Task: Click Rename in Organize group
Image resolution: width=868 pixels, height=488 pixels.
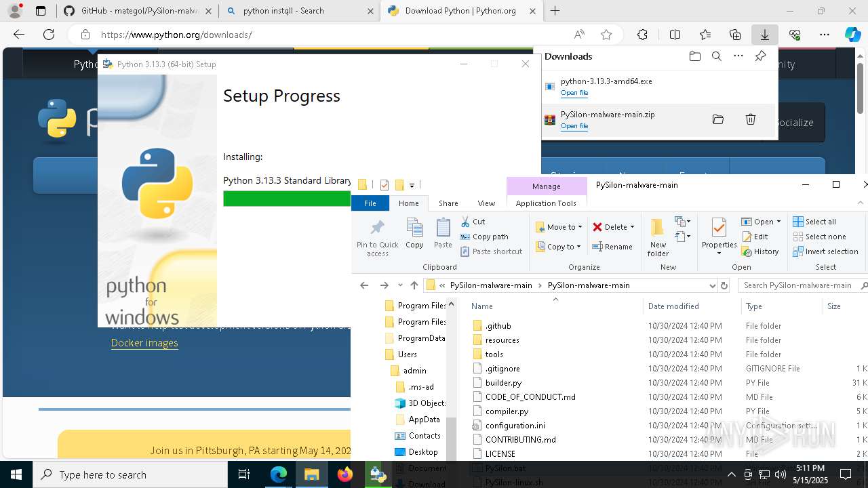Action: [612, 247]
